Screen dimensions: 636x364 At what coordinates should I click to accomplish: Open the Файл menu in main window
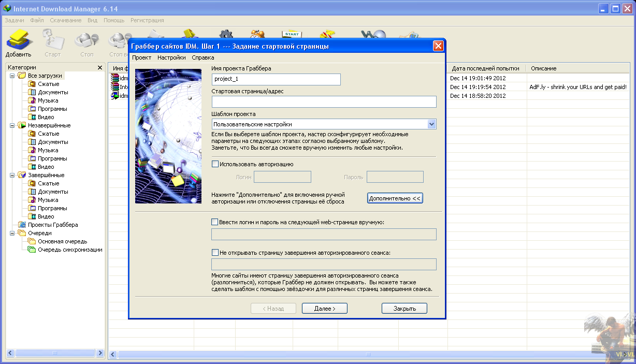(x=37, y=20)
